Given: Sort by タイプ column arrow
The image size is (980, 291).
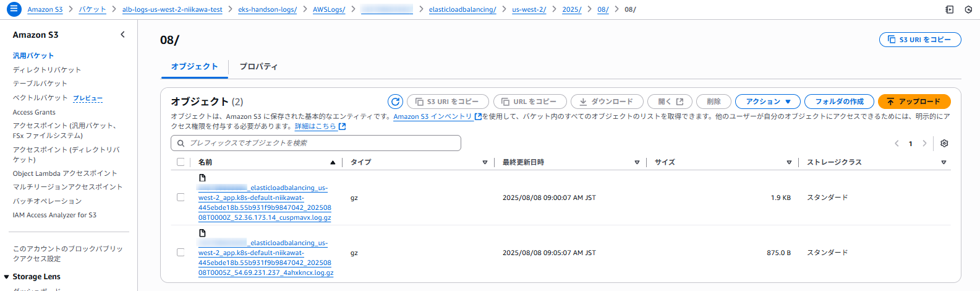Looking at the screenshot, I should tap(485, 162).
